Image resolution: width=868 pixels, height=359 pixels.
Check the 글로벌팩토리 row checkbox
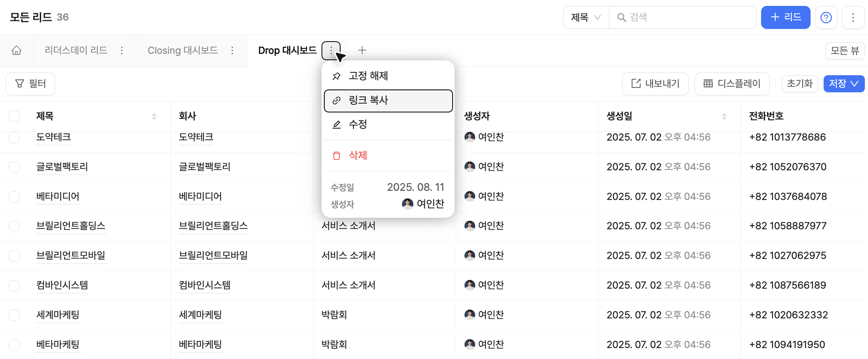[x=14, y=167]
